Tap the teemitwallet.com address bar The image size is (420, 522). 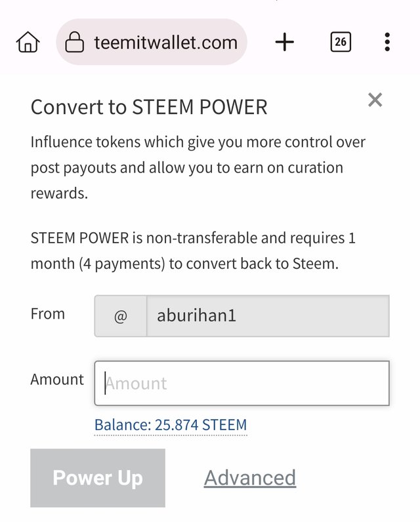pyautogui.click(x=165, y=43)
